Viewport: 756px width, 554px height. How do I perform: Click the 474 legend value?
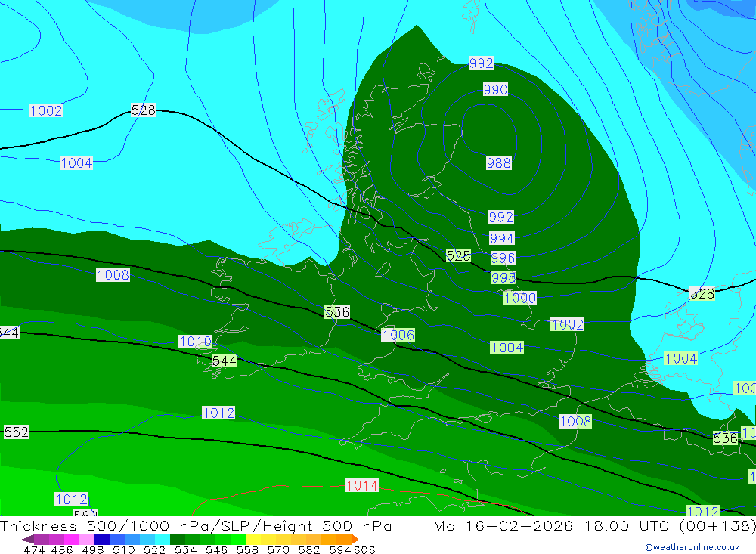(35, 549)
